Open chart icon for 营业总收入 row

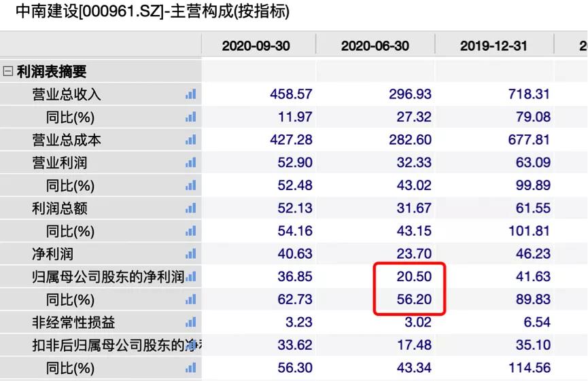190,94
